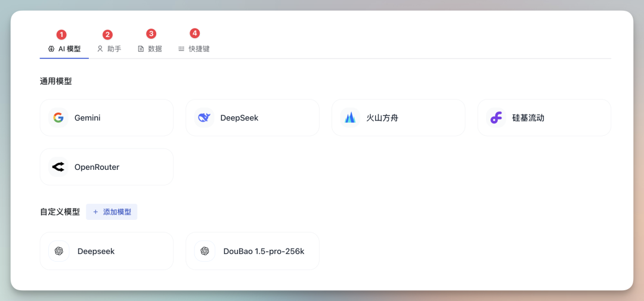Open the OpenRouter model card

coord(106,167)
